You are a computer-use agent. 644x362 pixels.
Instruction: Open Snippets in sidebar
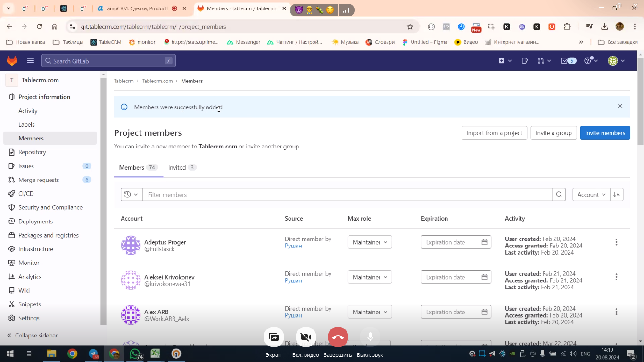point(50,304)
